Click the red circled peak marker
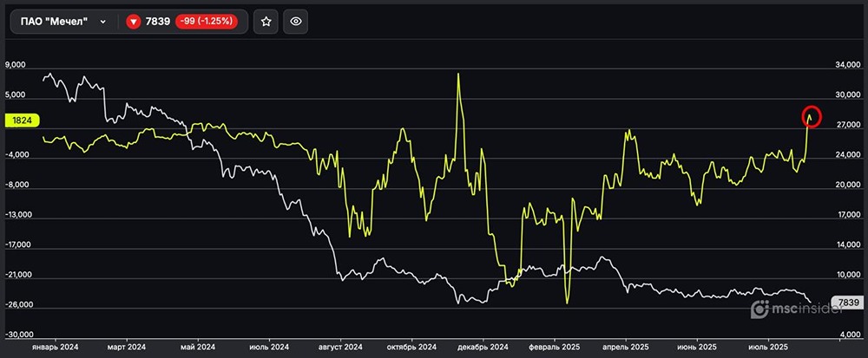 (809, 115)
